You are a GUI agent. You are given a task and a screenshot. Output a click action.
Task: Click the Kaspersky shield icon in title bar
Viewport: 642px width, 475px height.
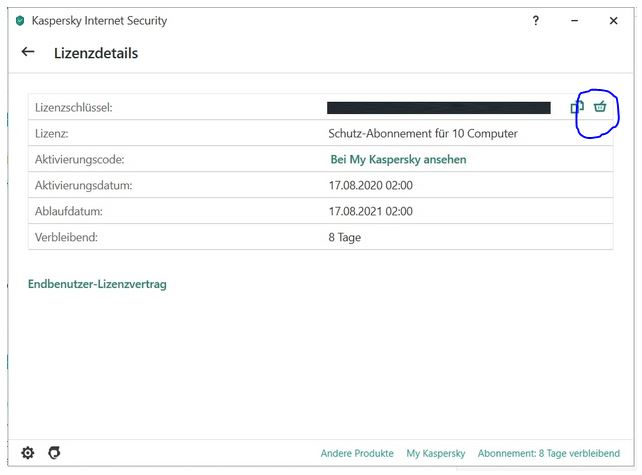point(20,21)
